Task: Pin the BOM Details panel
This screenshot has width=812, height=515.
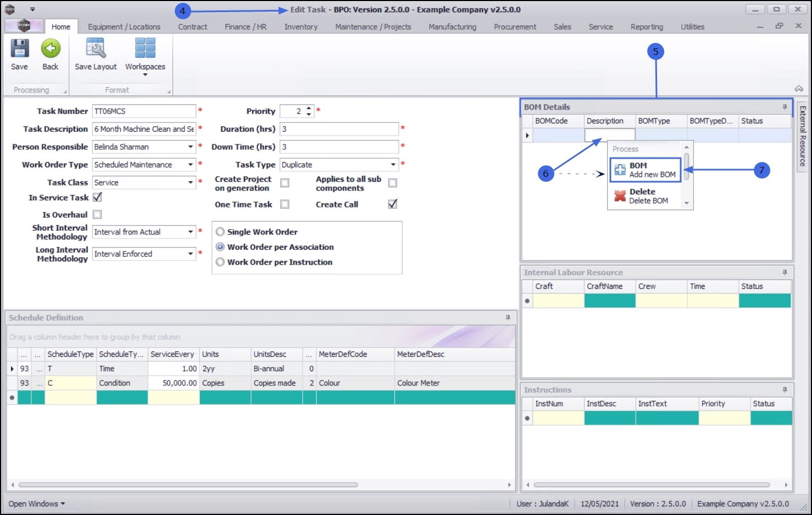Action: tap(785, 107)
